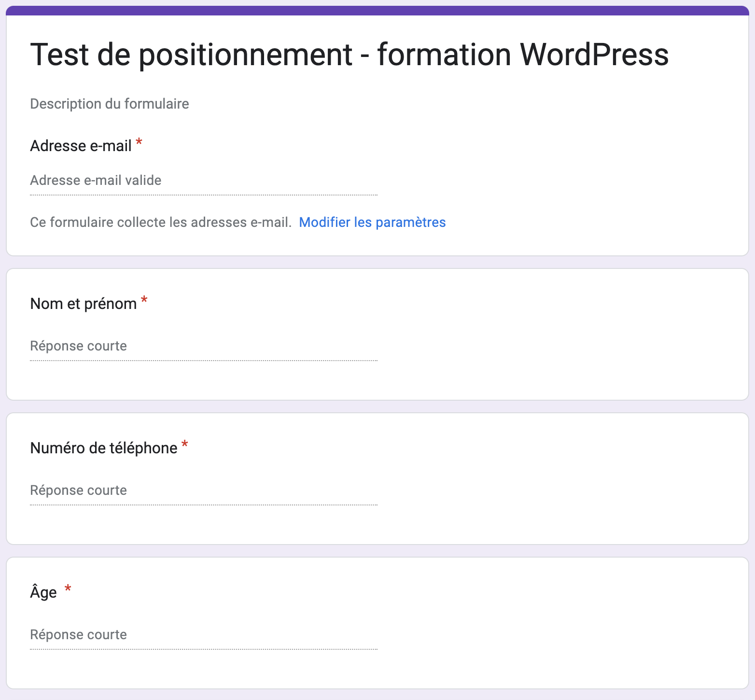Click blank area of 'Numéro de téléphone' card

pyautogui.click(x=555, y=478)
